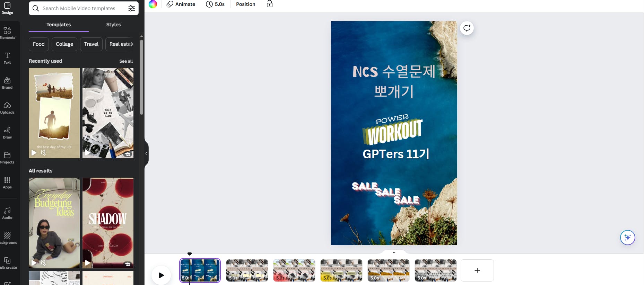
Task: Unmute the Budgeting Ideas template preview
Action: 43,263
